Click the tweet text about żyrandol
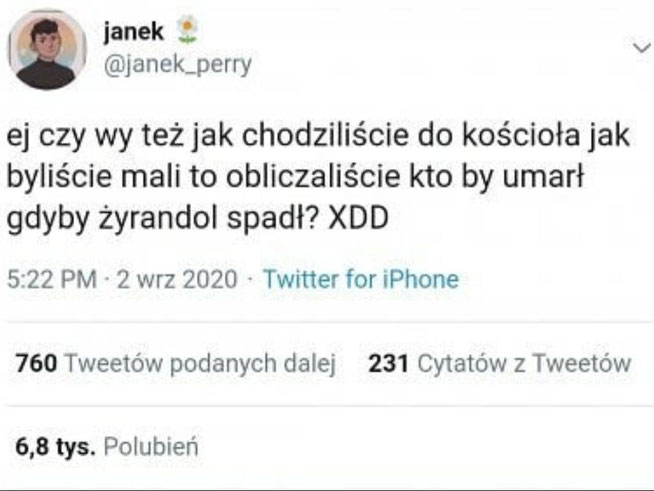 pos(318,176)
